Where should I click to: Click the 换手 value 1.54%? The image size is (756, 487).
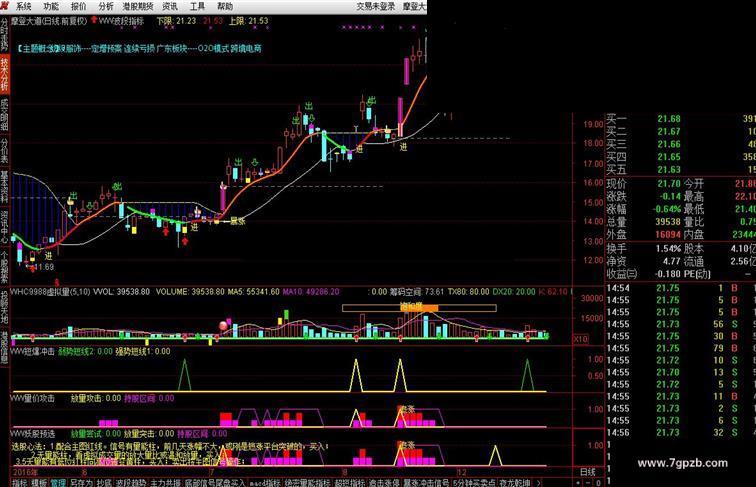668,249
